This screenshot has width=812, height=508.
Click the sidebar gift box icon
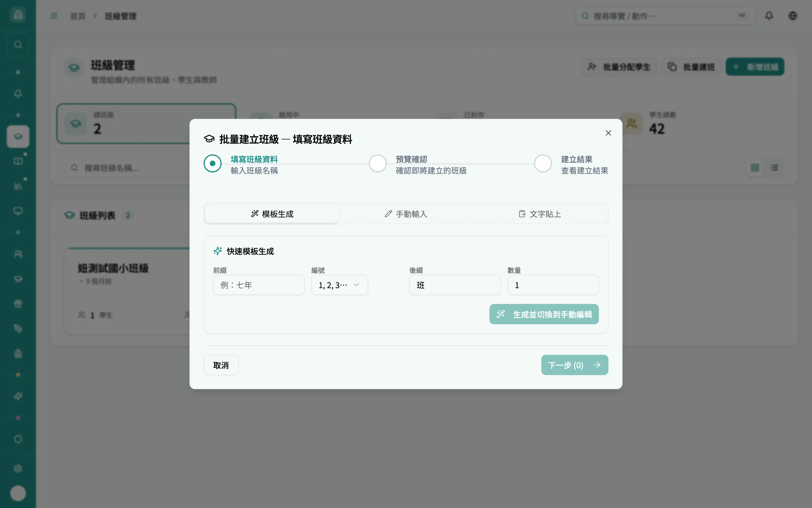[18, 304]
